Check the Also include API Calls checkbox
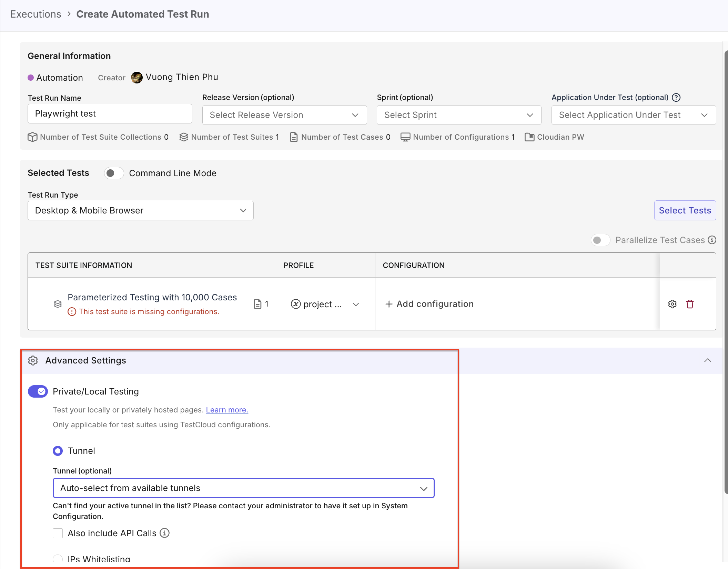728x569 pixels. click(x=58, y=533)
